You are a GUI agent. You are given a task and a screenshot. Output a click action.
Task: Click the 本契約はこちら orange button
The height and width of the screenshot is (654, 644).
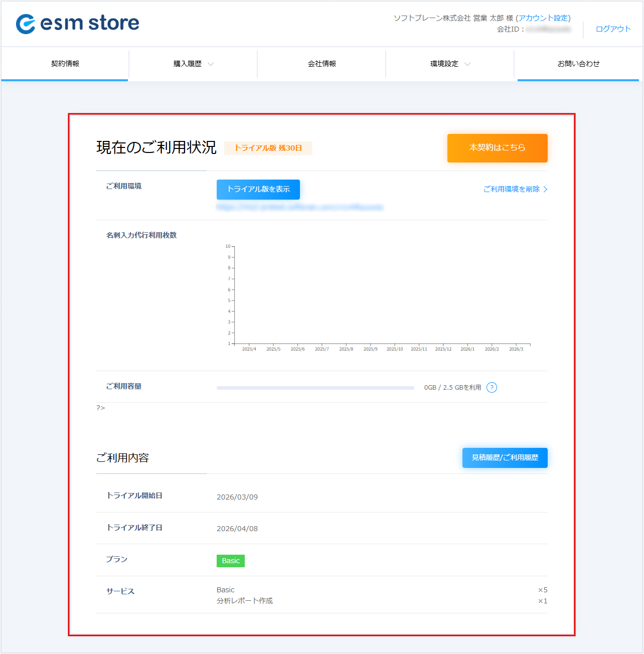click(x=497, y=148)
